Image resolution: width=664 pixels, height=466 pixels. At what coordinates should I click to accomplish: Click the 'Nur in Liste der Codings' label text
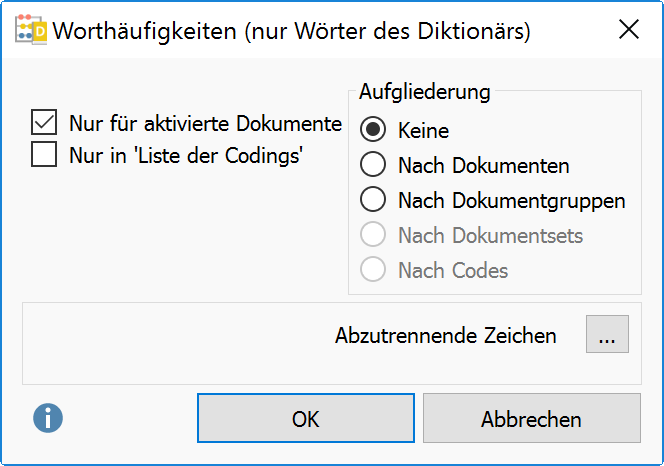click(186, 156)
